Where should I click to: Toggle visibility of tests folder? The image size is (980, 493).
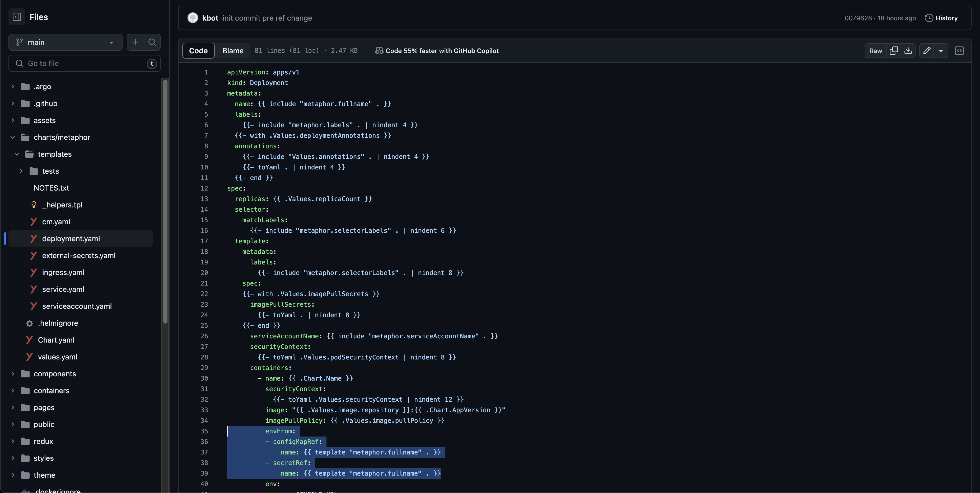21,171
